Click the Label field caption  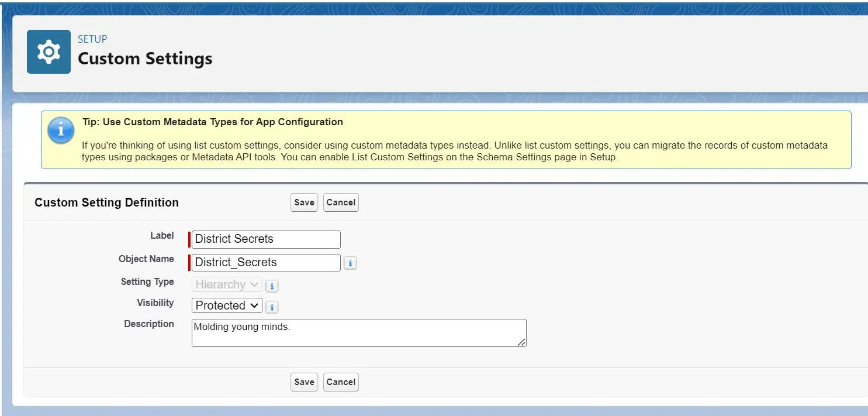pyautogui.click(x=162, y=235)
